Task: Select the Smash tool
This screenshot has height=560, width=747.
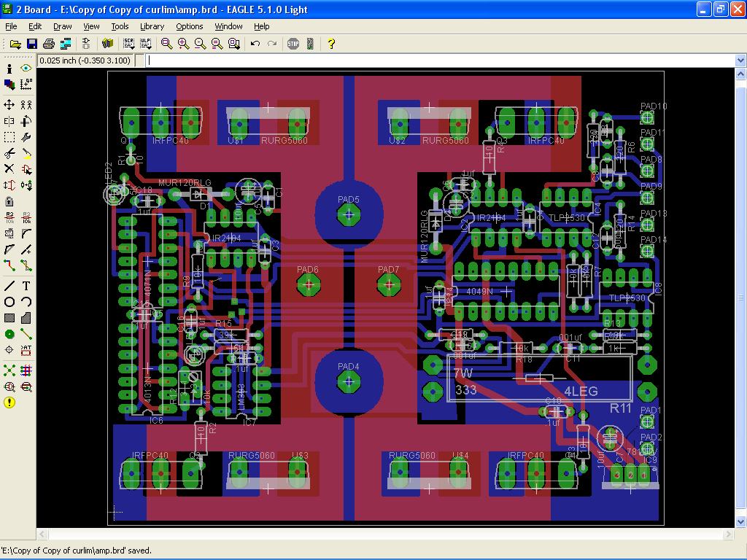Action: click(9, 234)
